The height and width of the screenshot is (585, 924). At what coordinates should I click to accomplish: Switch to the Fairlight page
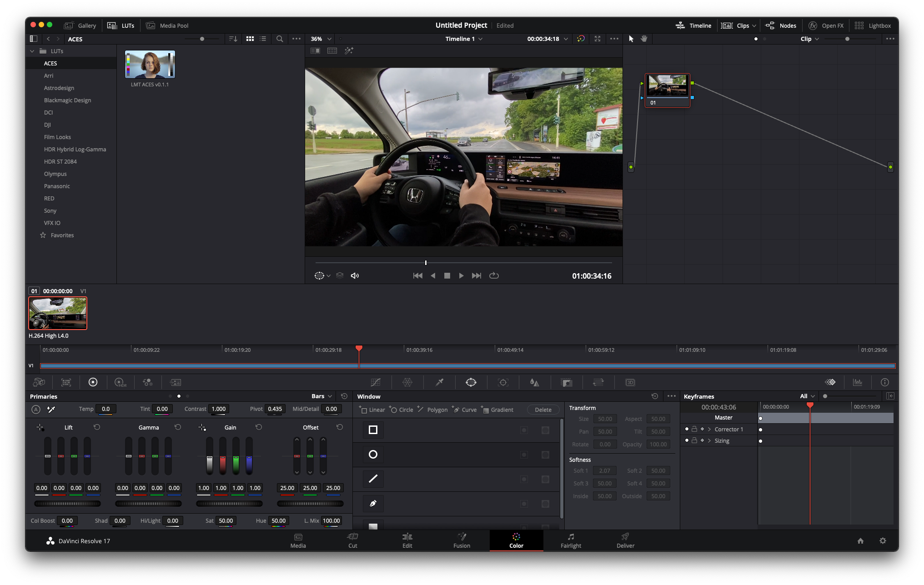tap(571, 540)
